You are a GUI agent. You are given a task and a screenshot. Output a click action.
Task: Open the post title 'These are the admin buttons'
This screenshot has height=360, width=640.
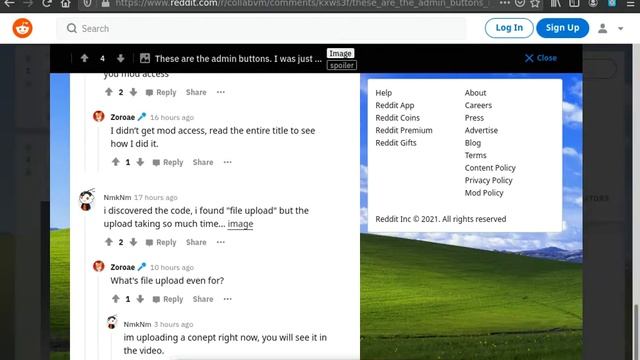pyautogui.click(x=238, y=58)
